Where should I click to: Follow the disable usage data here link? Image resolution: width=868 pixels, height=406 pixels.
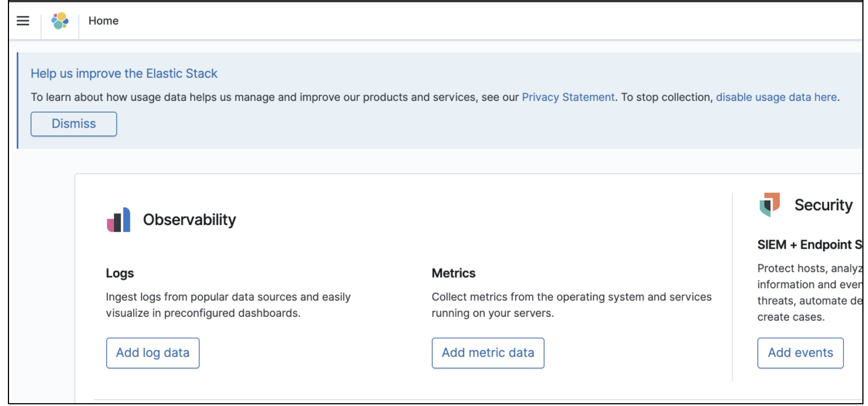tap(776, 97)
